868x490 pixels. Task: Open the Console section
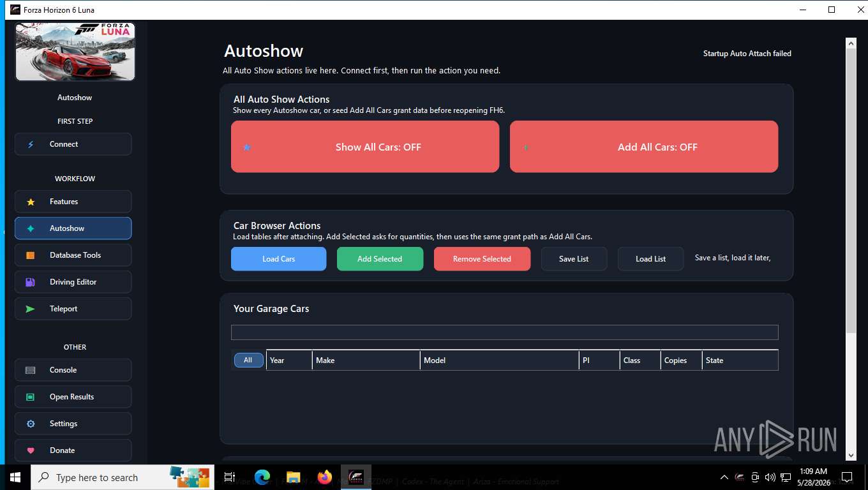click(x=73, y=370)
